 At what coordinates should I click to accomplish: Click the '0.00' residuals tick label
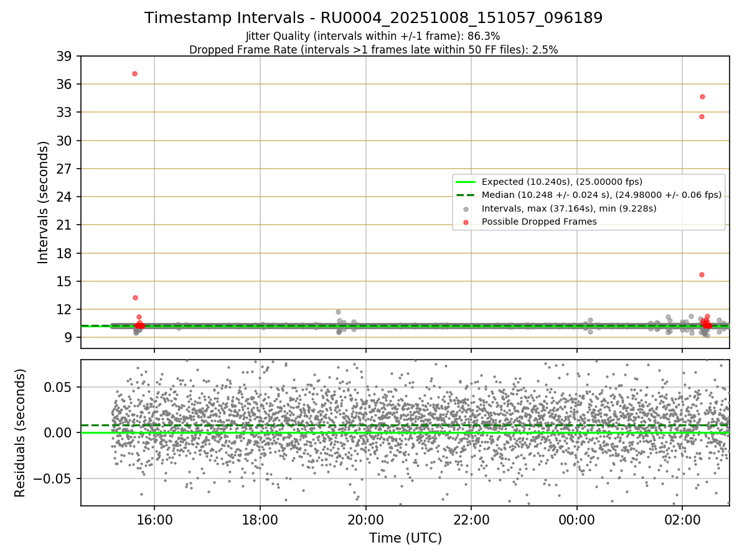click(60, 432)
